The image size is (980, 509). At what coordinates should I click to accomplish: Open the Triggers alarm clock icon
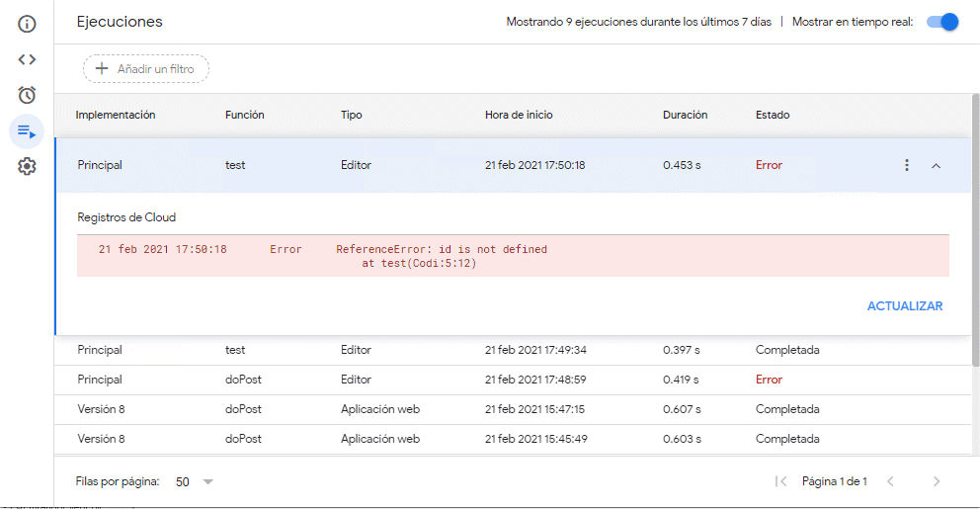click(27, 95)
